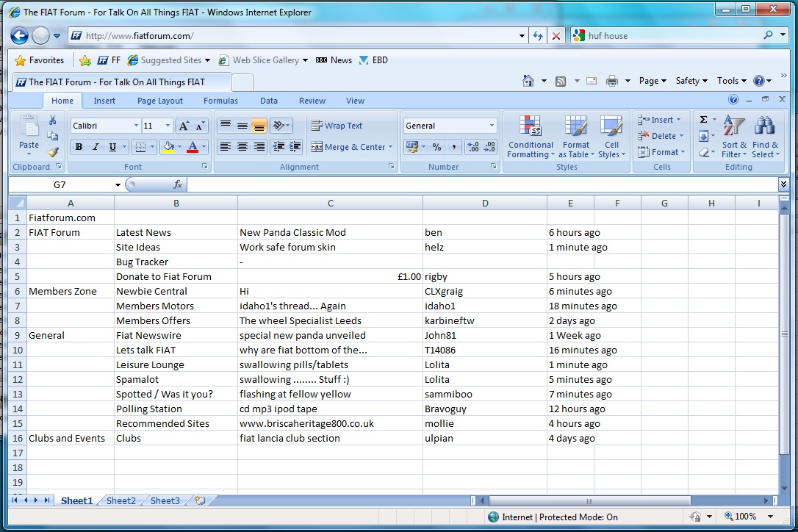Center text horizontally in cell
Screen dimensions: 798x532
(242, 147)
